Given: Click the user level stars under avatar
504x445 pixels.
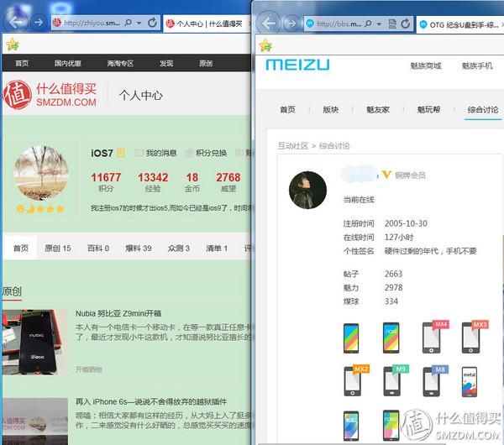Looking at the screenshot, I should (x=40, y=209).
